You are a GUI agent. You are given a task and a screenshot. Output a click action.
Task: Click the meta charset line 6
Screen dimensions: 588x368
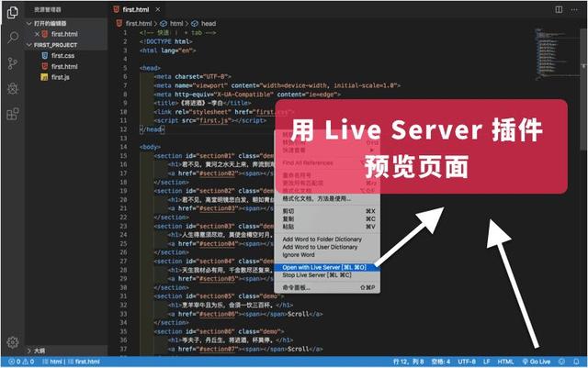click(192, 77)
